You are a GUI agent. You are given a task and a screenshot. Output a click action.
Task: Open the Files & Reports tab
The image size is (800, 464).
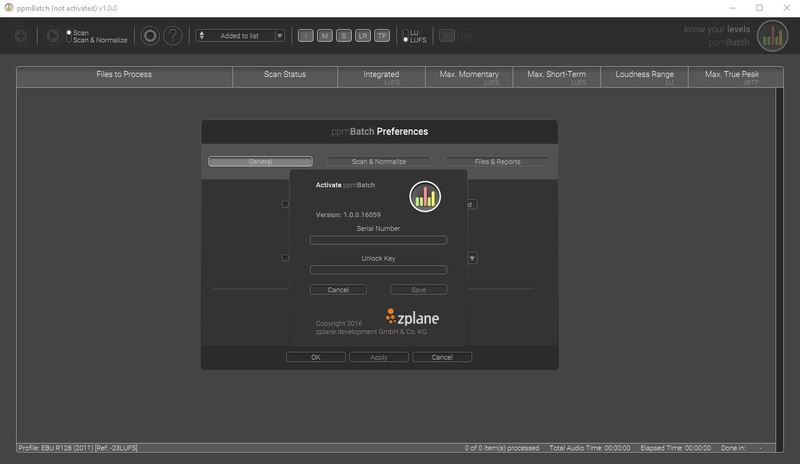pos(497,161)
